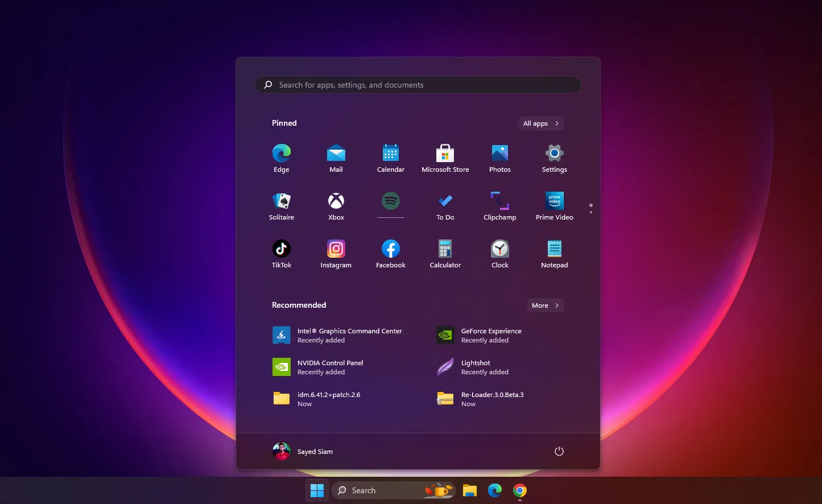Open Facebook app
This screenshot has height=504, width=822.
(x=391, y=254)
